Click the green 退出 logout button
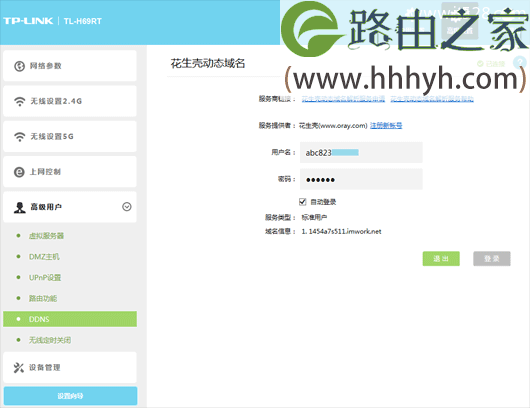 [x=441, y=259]
